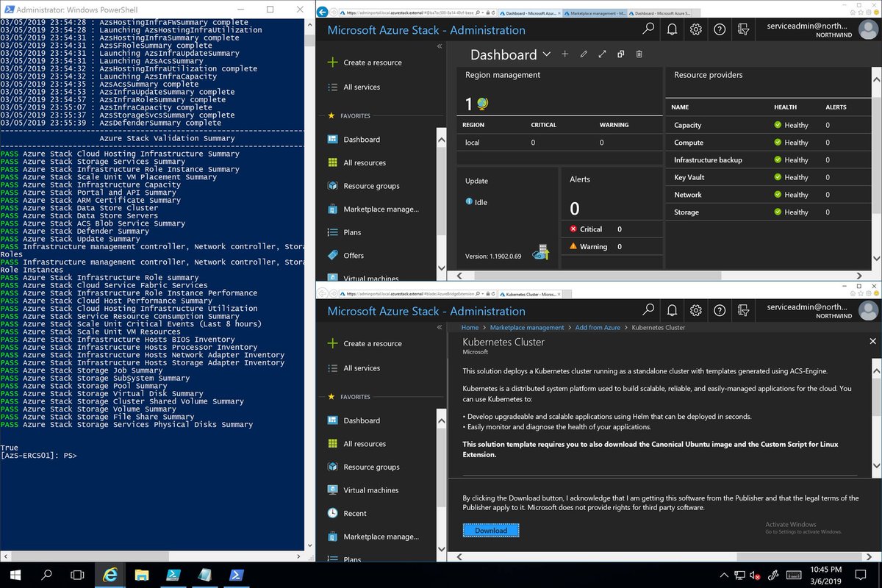
Task: Toggle the taskbar notification center
Action: [x=861, y=575]
